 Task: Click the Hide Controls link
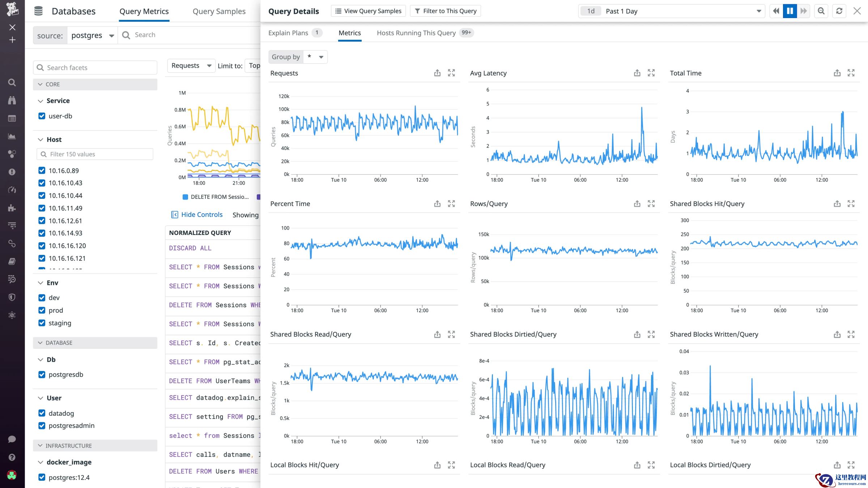point(201,215)
